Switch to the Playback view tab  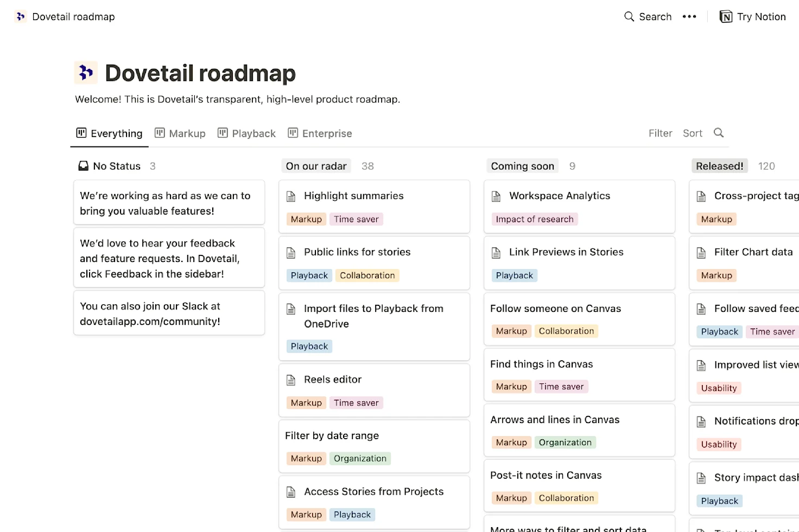click(x=247, y=133)
